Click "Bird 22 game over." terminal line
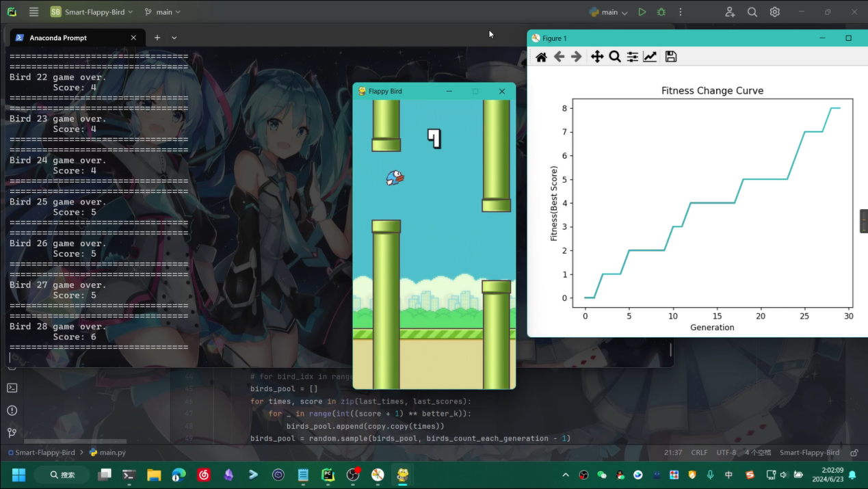The image size is (868, 489). pyautogui.click(x=58, y=77)
